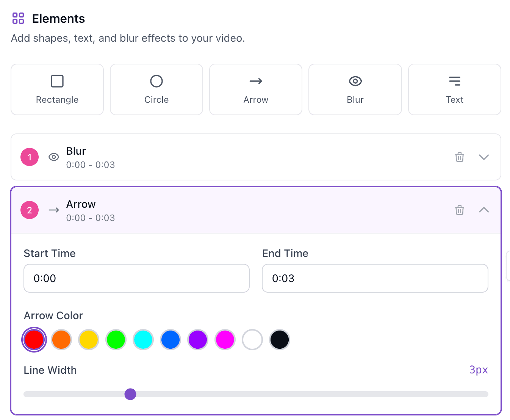510x420 pixels.
Task: Adjust the Line Width slider handle
Action: pyautogui.click(x=130, y=394)
